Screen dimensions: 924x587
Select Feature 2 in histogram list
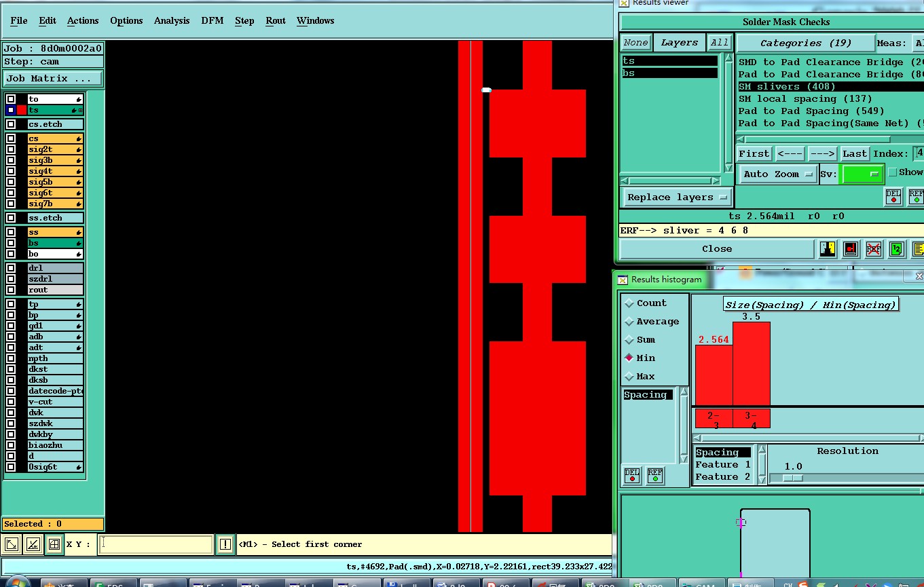(x=723, y=477)
